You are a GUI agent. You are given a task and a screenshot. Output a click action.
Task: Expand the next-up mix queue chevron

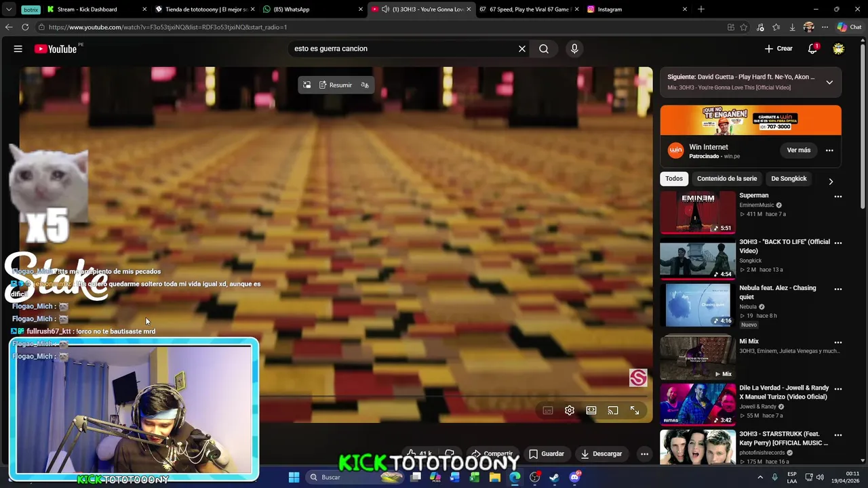[x=829, y=82]
